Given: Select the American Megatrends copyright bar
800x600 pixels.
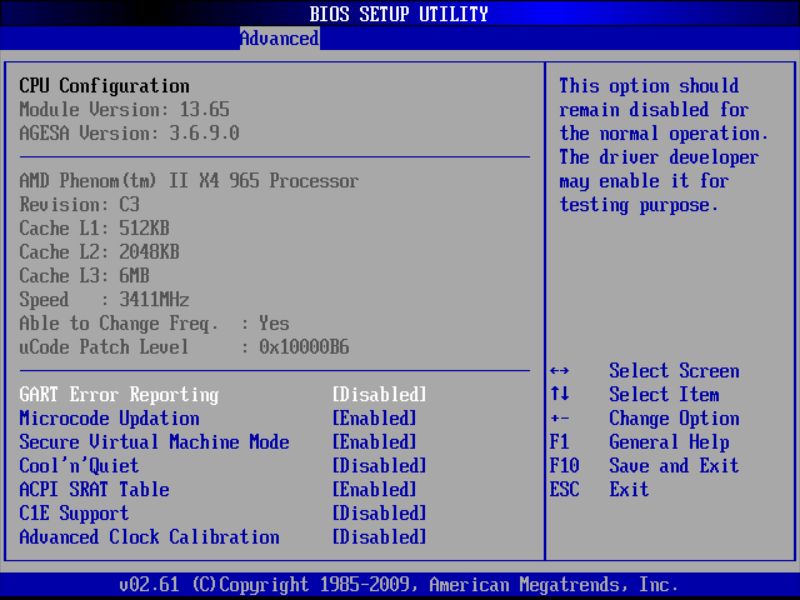Looking at the screenshot, I should coord(400,584).
